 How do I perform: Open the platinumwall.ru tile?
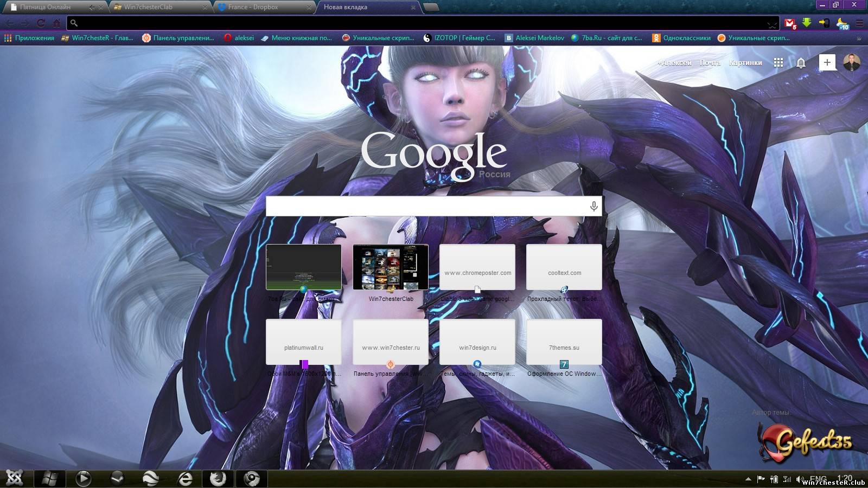point(304,342)
